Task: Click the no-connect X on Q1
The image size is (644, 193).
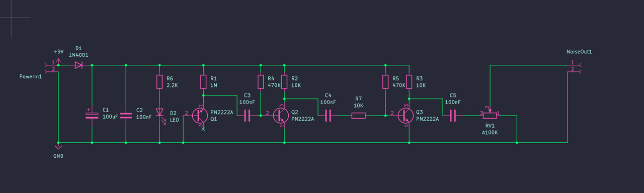Action: pyautogui.click(x=203, y=129)
